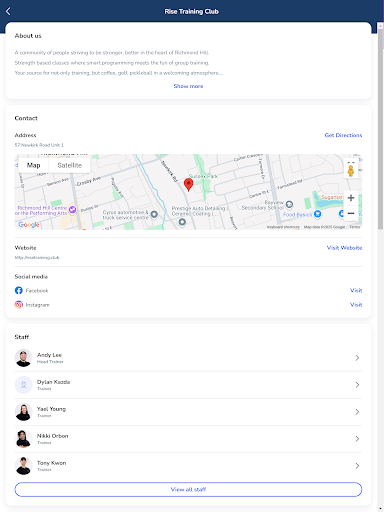The width and height of the screenshot is (384, 512).
Task: Click Visit Website link
Action: 344,248
